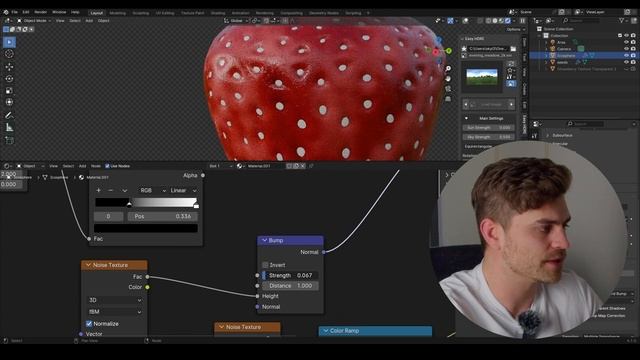
Task: Hide the Camera object in viewport
Action: [627, 49]
